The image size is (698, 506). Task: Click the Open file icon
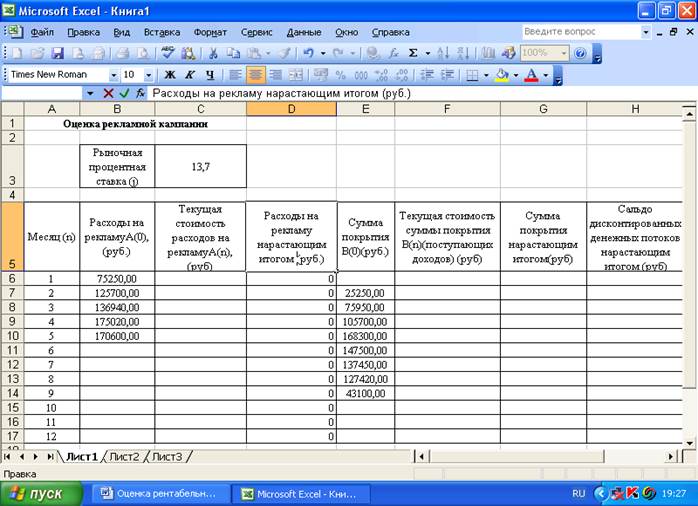37,53
